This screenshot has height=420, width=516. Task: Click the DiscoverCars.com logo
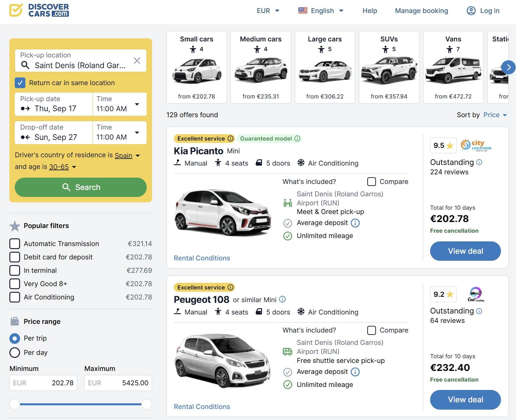click(x=39, y=10)
